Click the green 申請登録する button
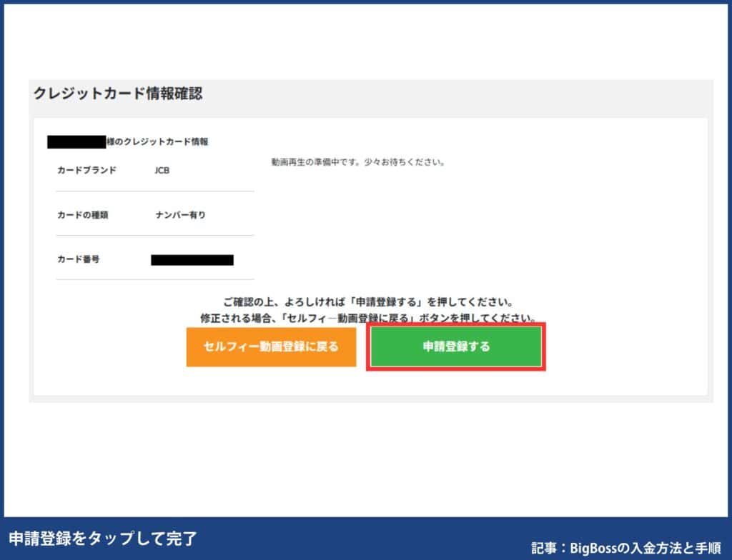732x560 pixels. pyautogui.click(x=455, y=346)
